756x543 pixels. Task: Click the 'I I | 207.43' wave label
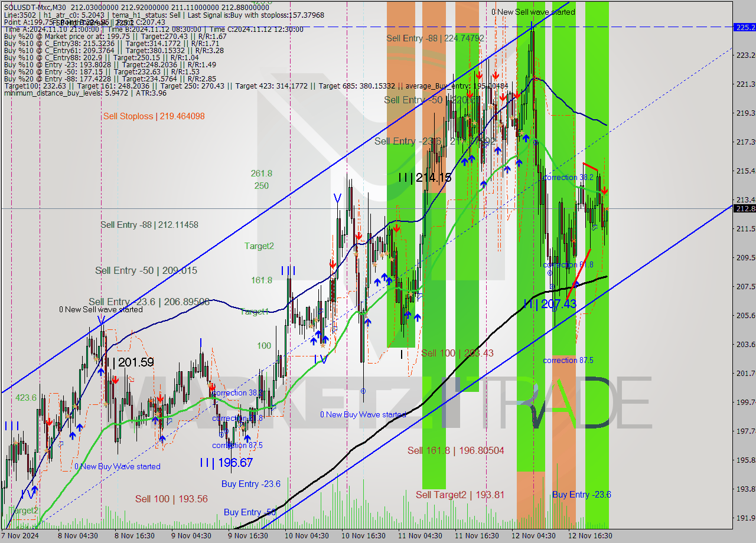click(x=549, y=304)
